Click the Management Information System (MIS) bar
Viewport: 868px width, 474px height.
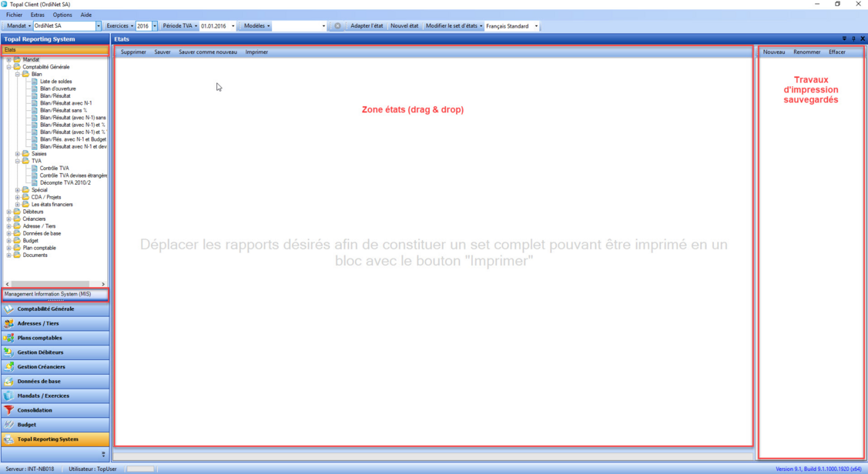pyautogui.click(x=55, y=294)
